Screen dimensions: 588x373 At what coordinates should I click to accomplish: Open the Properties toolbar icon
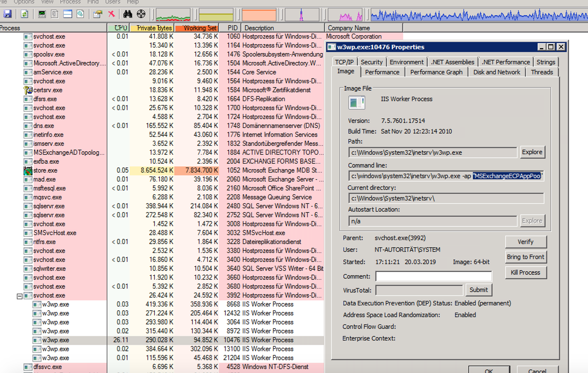(98, 14)
